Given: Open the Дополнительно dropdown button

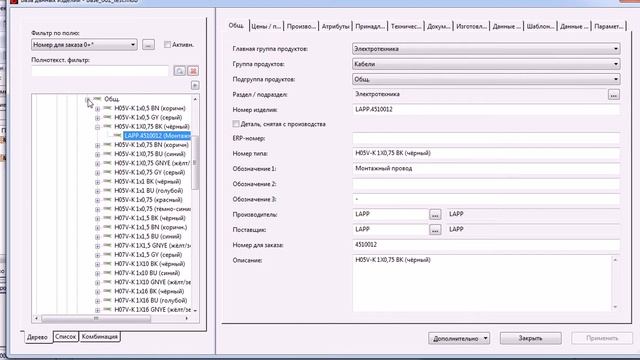Looking at the screenshot, I should [x=459, y=338].
